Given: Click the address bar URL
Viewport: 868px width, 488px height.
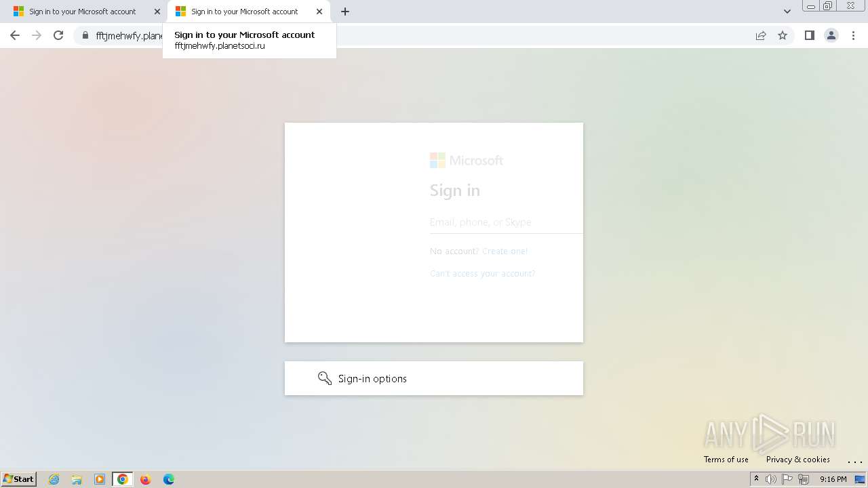Looking at the screenshot, I should pos(129,36).
